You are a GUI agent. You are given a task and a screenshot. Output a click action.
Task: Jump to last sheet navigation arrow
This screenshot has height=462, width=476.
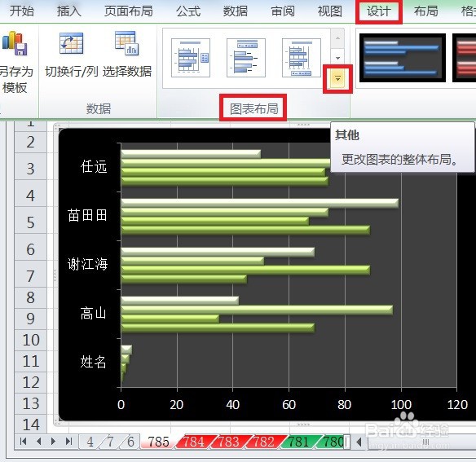tap(68, 442)
